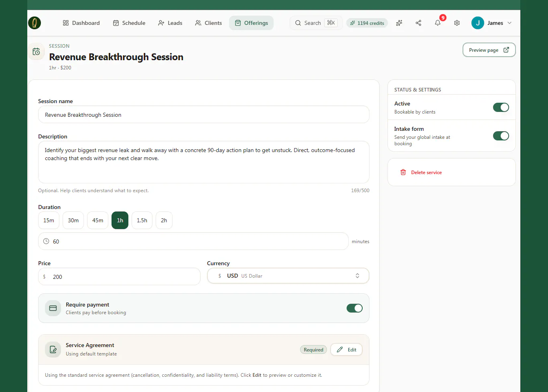Screen dimensions: 548x392
Task: Click the Delete service button
Action: click(x=421, y=172)
